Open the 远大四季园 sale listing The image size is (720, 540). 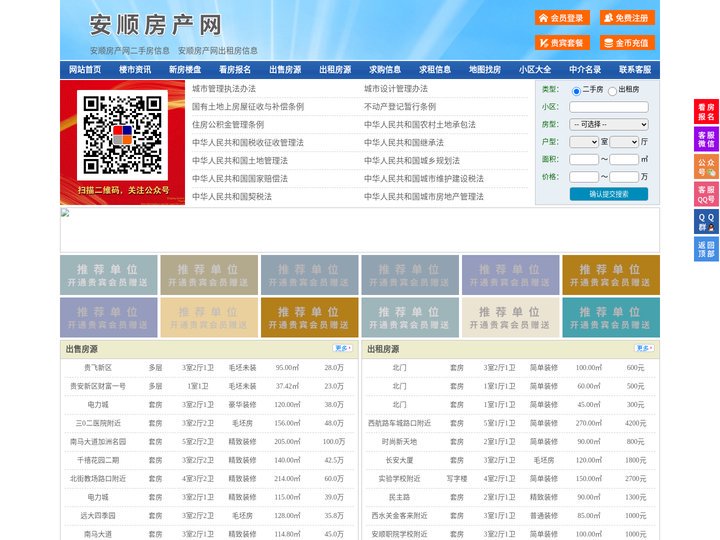98,516
